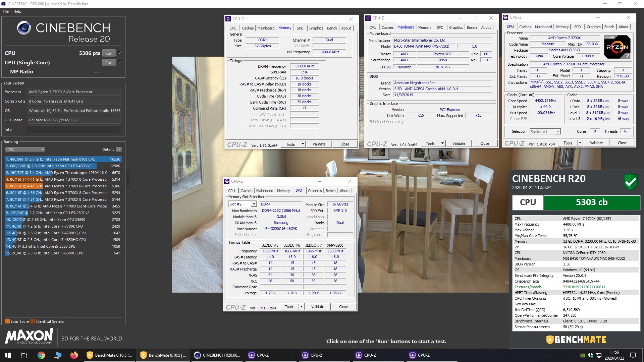Open the taskbar app next to Chrome

click(58, 355)
